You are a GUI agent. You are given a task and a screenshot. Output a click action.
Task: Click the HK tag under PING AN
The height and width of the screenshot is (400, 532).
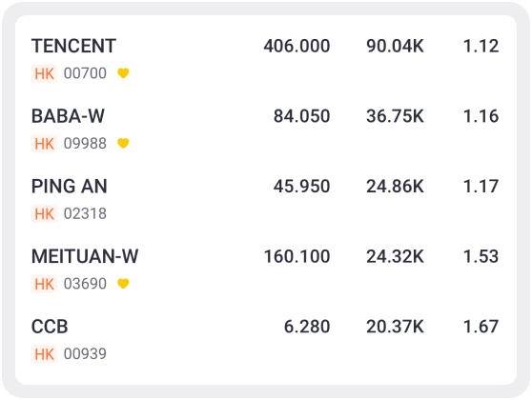(44, 213)
